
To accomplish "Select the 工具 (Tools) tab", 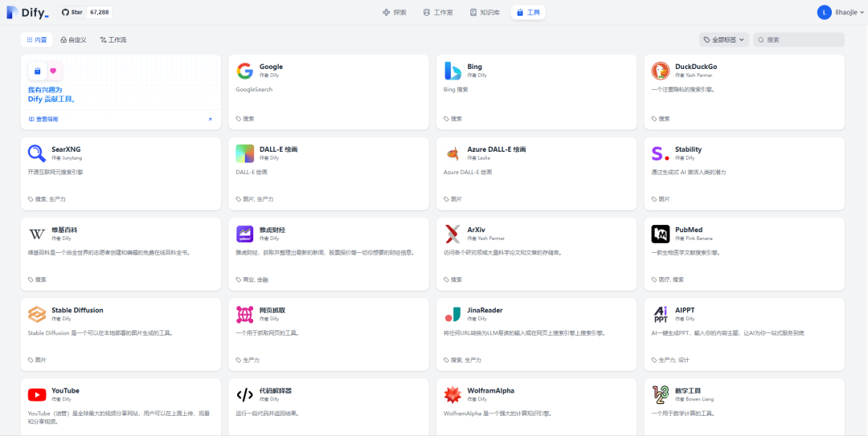I will [x=528, y=12].
